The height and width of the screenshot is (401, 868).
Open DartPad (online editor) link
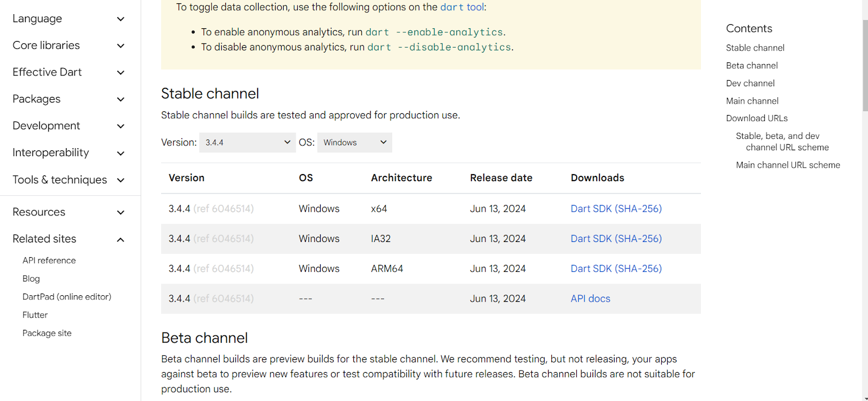(x=67, y=297)
